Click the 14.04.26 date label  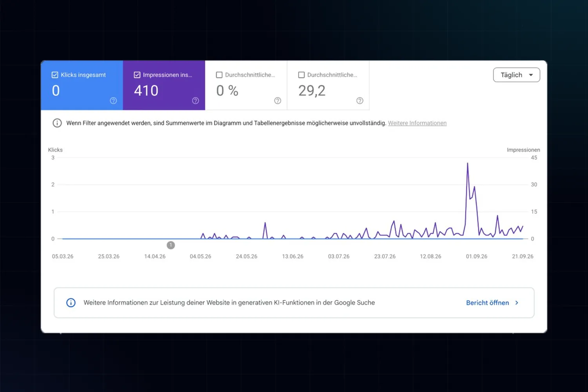tap(155, 256)
